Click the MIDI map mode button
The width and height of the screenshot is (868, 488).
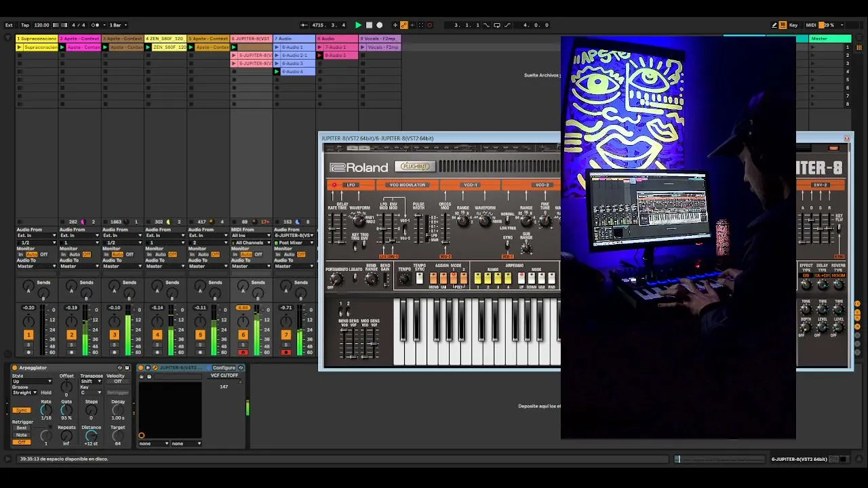[810, 25]
